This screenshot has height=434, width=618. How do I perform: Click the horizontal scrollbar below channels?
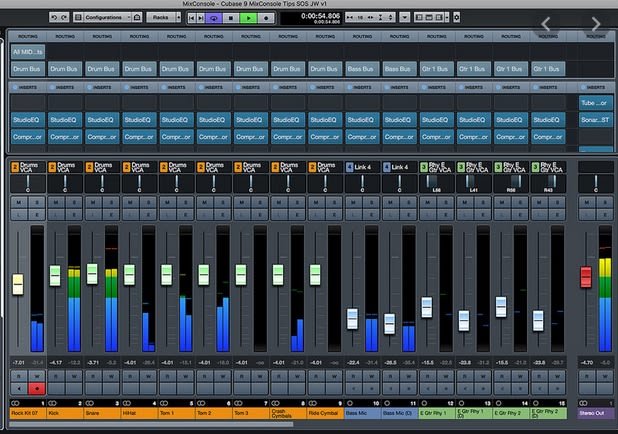pos(151,425)
